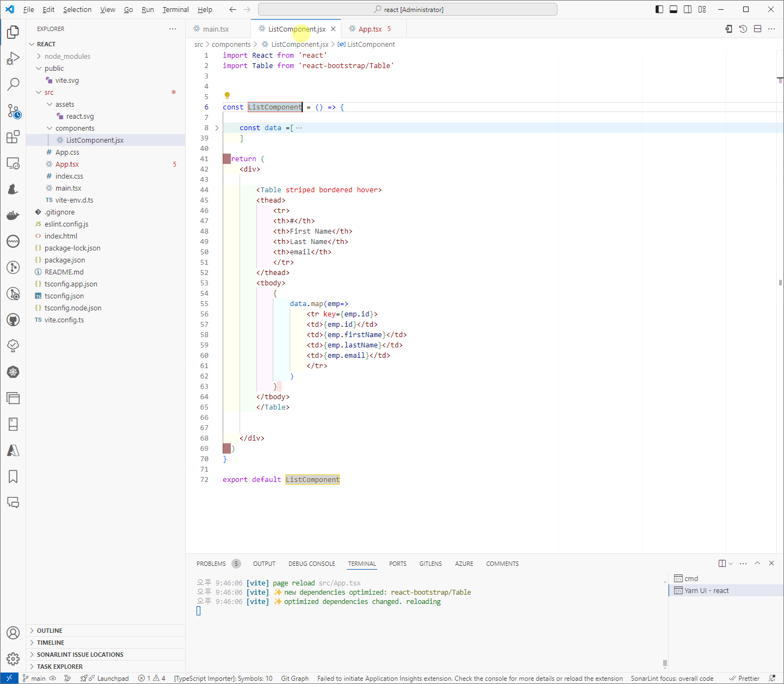Open timeline history icon in editor toolbar

pos(743,29)
